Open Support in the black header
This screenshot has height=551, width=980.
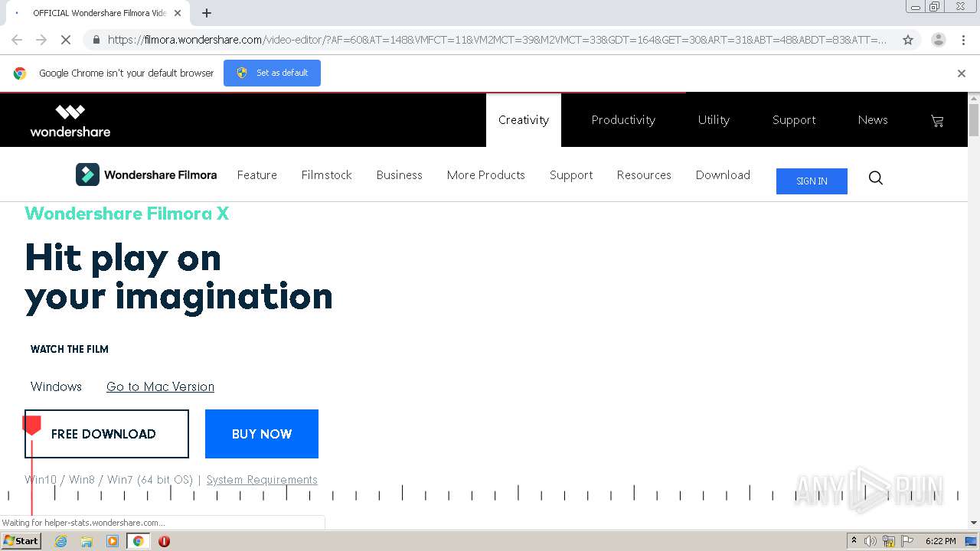[794, 120]
